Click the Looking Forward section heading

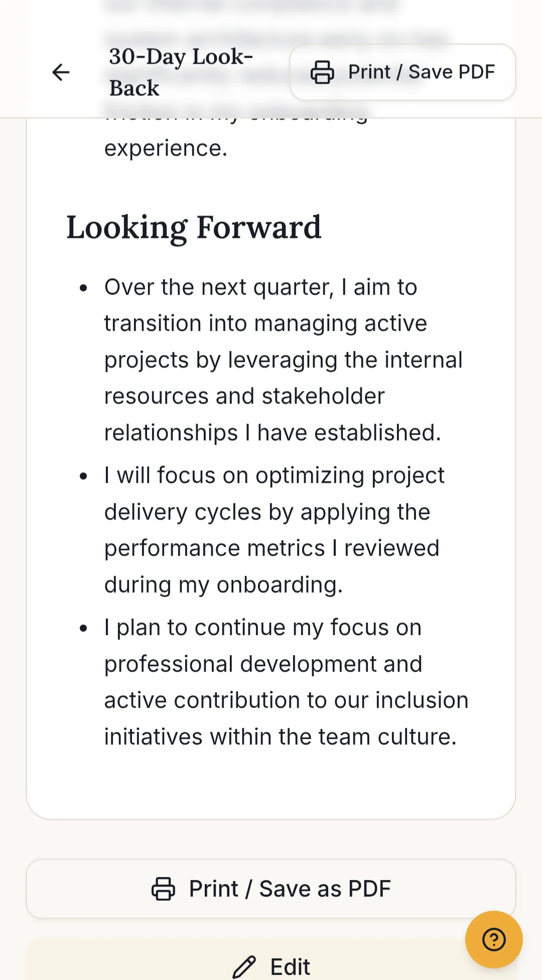point(194,227)
